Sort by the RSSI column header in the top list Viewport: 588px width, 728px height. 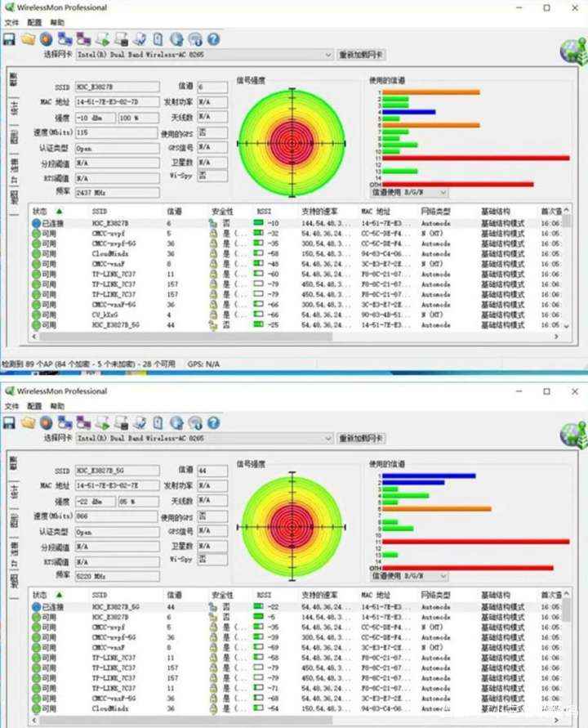pyautogui.click(x=264, y=211)
